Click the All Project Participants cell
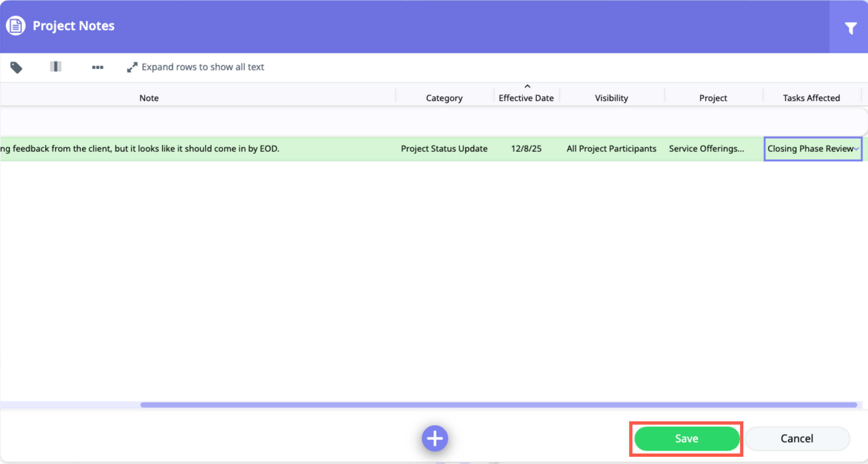 click(x=611, y=149)
